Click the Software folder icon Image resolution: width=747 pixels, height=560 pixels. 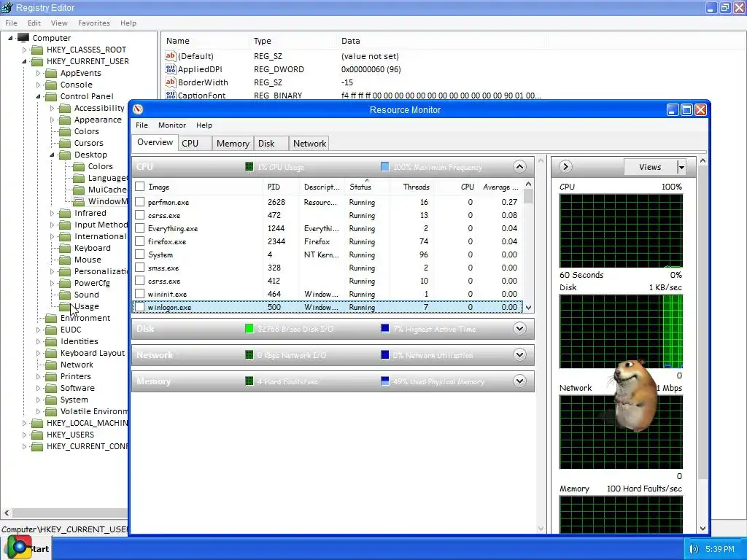tap(51, 388)
